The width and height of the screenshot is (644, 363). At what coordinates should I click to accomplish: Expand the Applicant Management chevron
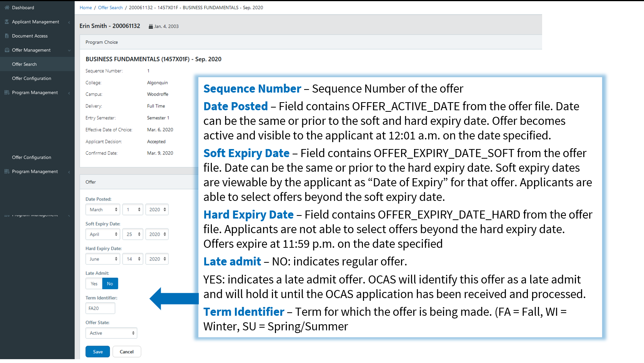point(69,22)
